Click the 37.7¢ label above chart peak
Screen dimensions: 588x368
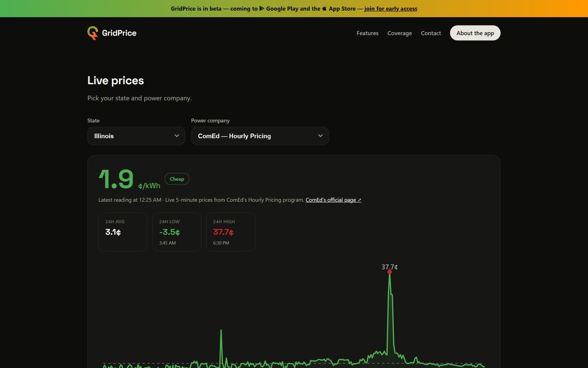tap(390, 267)
